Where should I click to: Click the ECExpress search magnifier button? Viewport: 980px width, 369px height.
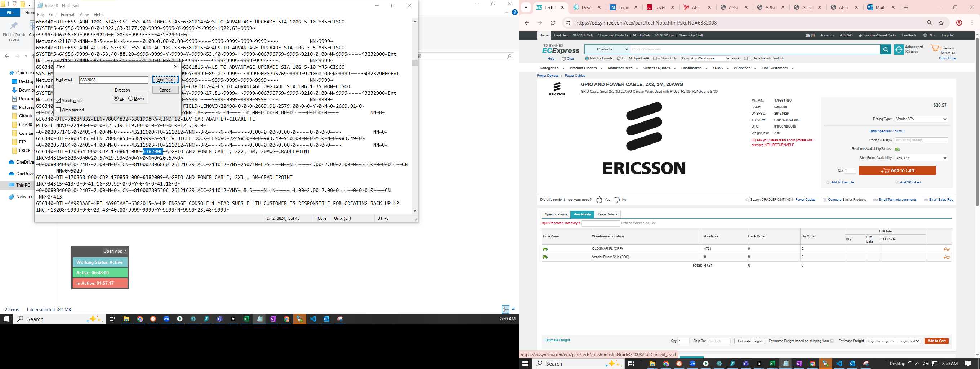click(x=886, y=49)
